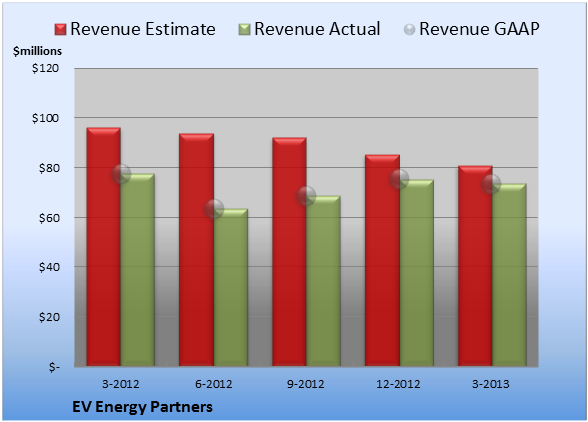Click the '$120' y-axis value
This screenshot has height=422, width=588.
pyautogui.click(x=45, y=68)
